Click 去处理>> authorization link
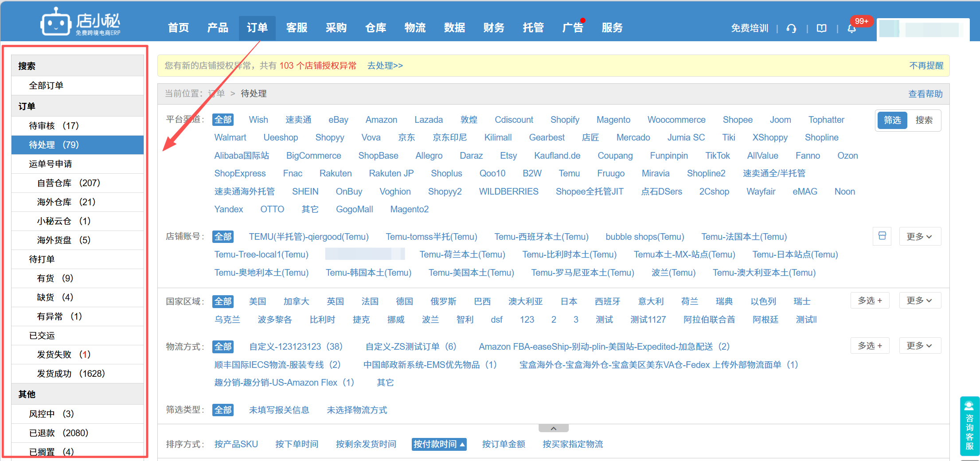The width and height of the screenshot is (980, 461). pos(385,66)
